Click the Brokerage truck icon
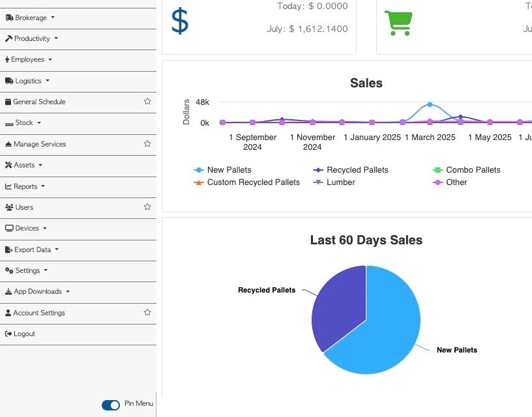This screenshot has width=532, height=417. (9, 18)
